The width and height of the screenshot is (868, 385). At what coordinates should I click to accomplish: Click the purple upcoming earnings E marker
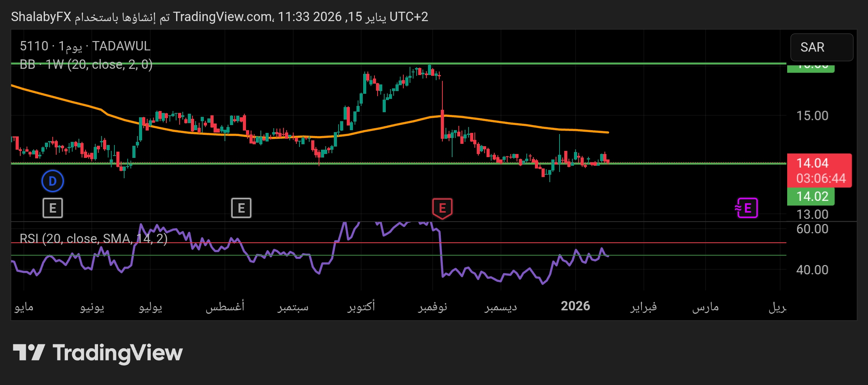coord(747,208)
